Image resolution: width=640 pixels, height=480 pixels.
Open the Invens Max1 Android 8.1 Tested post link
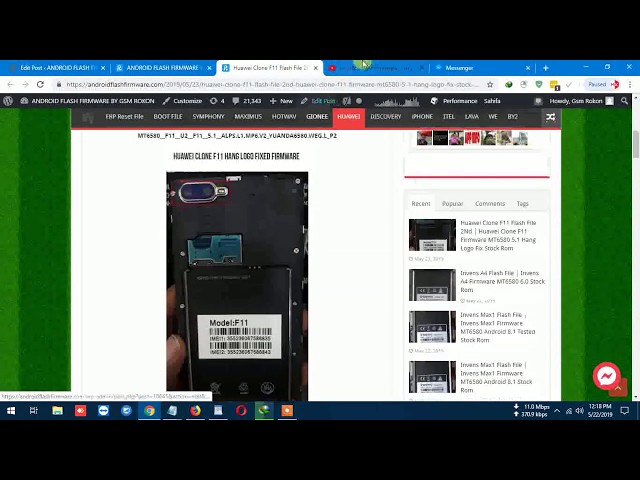pyautogui.click(x=498, y=327)
